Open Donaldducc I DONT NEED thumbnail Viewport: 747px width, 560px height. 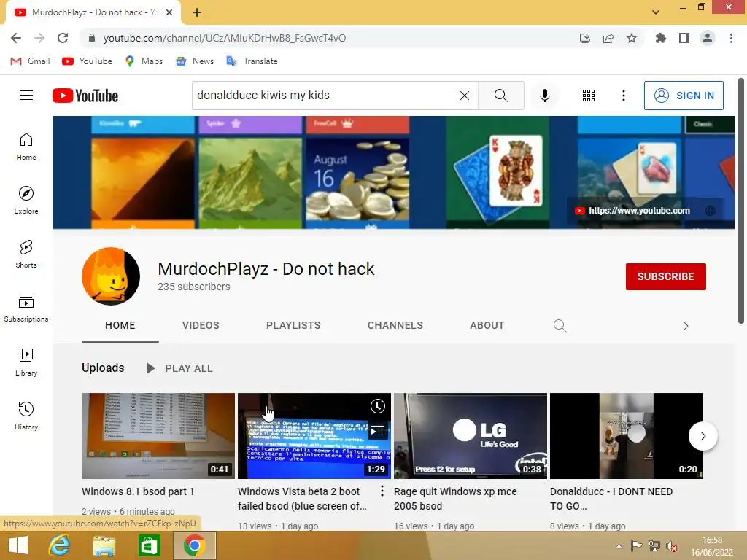point(626,436)
